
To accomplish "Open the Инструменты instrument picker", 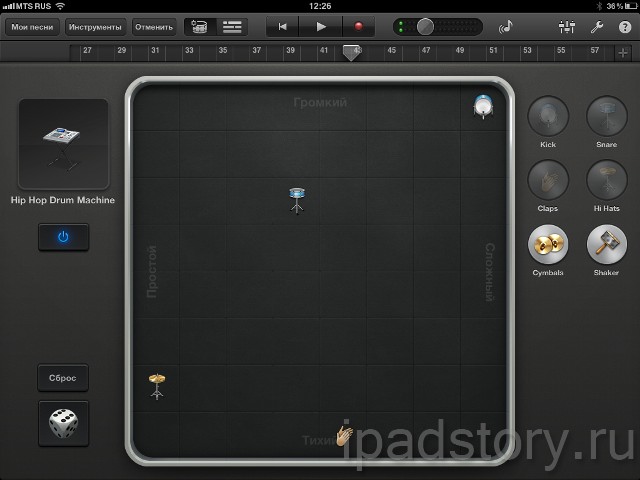I will pyautogui.click(x=95, y=27).
